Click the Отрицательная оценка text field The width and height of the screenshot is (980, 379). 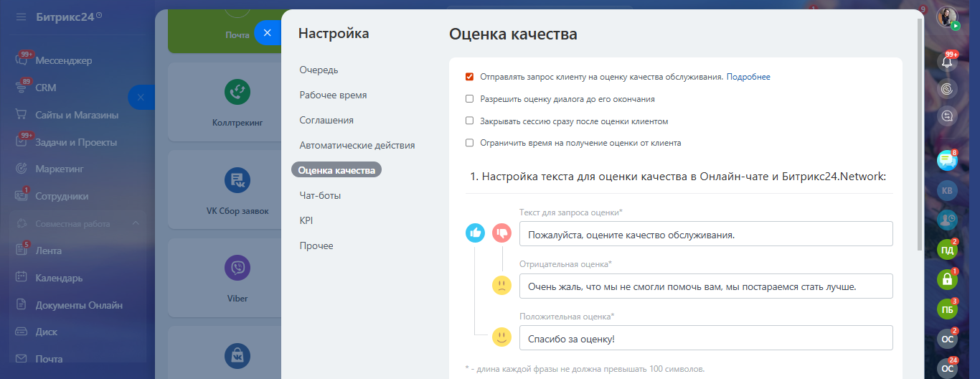(x=706, y=286)
